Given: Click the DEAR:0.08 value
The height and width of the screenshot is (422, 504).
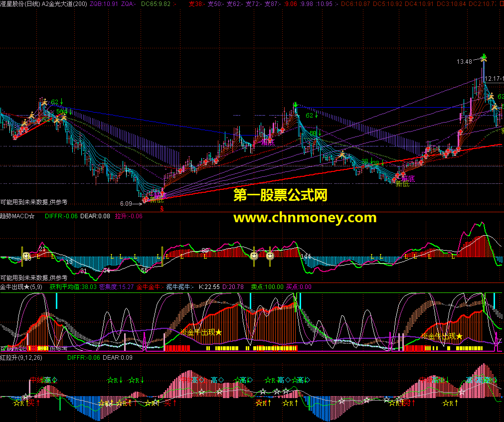Looking at the screenshot, I should pos(95,216).
